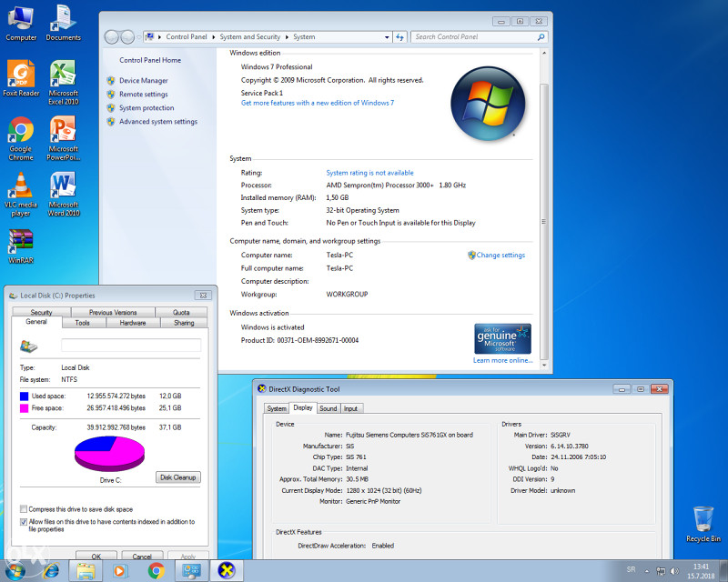Open Google Chrome desktop shortcut

[21, 138]
